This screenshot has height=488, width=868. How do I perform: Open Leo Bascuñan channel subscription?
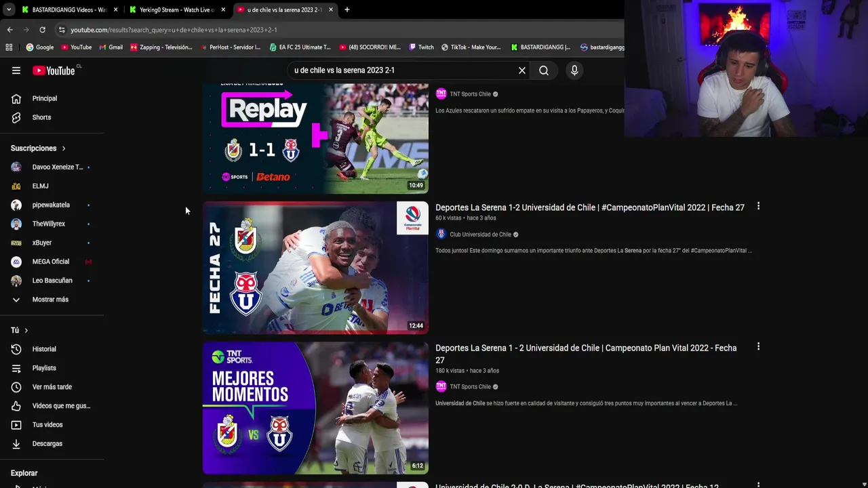(x=52, y=281)
